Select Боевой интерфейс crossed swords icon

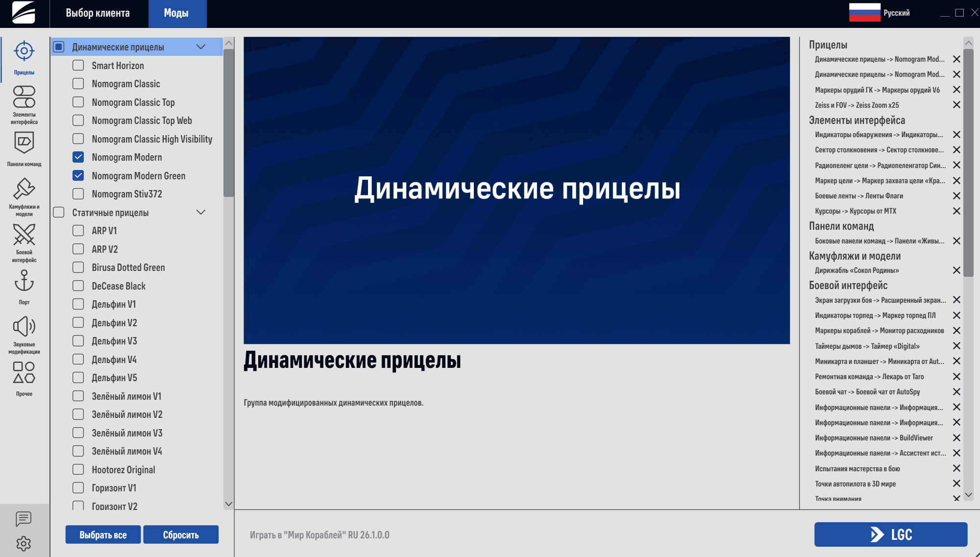(x=24, y=242)
